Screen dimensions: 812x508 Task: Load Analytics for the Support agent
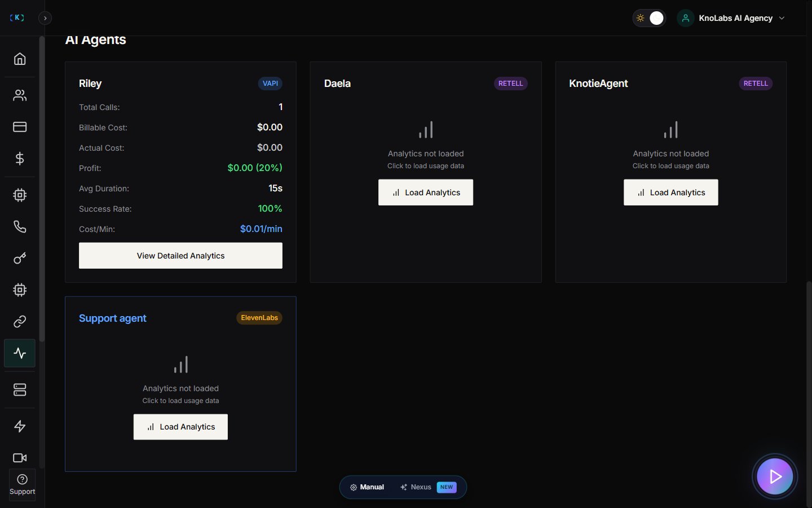click(180, 427)
